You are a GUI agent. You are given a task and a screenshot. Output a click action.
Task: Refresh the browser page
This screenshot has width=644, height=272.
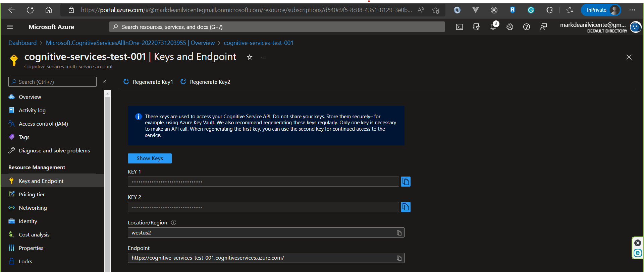tap(30, 10)
